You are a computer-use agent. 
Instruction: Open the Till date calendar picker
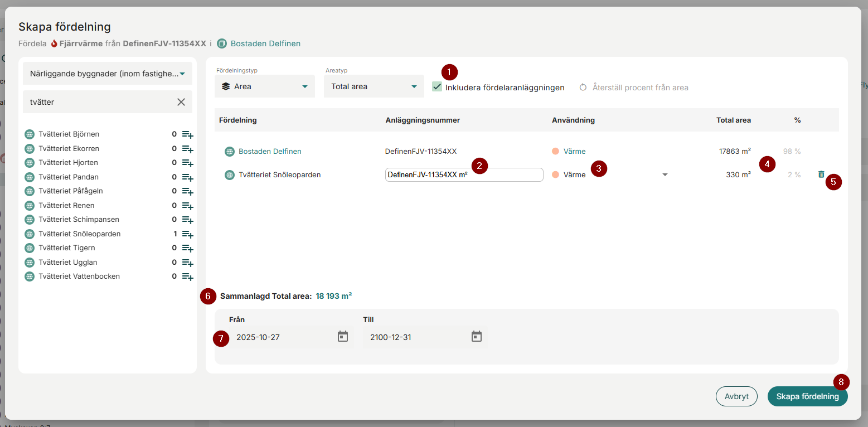point(477,337)
